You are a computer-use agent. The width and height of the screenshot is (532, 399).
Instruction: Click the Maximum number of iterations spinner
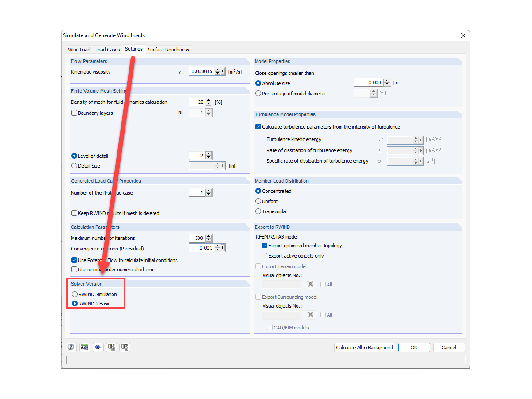(x=209, y=238)
